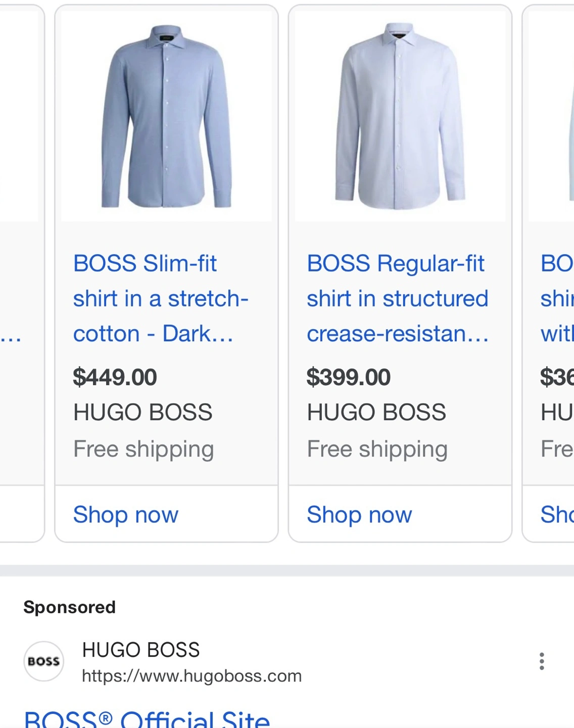Viewport: 574px width, 728px height.
Task: Open the three-dot menu beside HUGO BOSS ad
Action: [x=542, y=661]
